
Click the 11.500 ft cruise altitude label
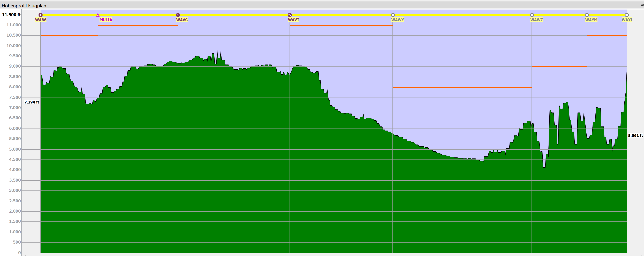(11, 15)
